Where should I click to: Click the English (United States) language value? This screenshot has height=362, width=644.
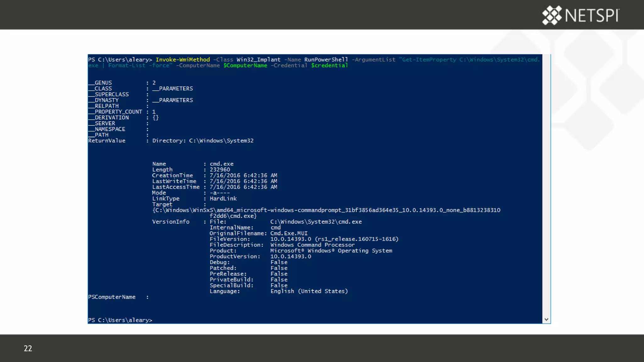(309, 291)
